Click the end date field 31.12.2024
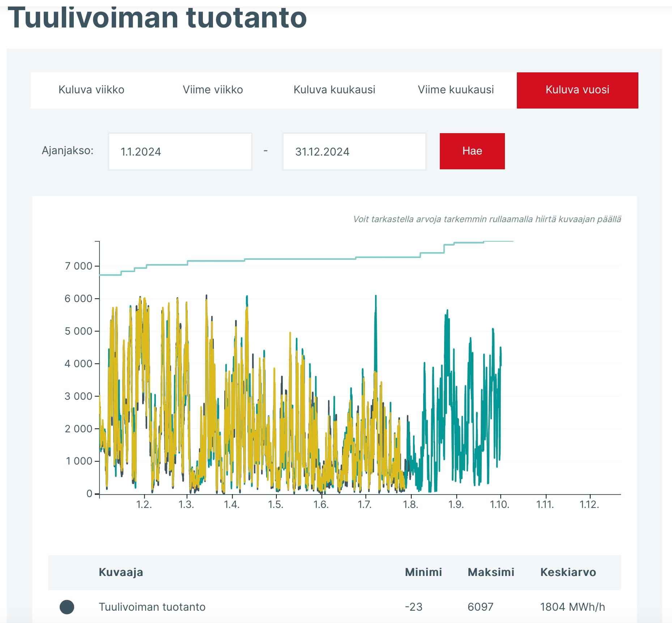This screenshot has width=672, height=623. tap(354, 152)
